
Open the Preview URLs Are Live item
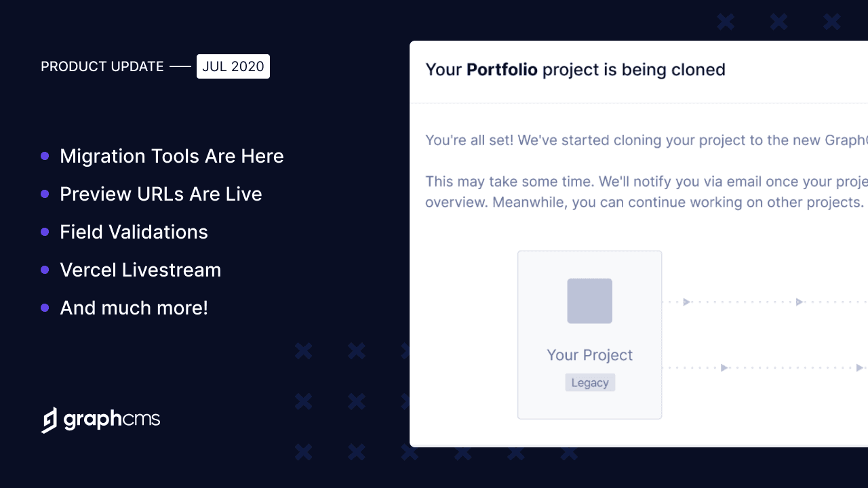(x=161, y=194)
